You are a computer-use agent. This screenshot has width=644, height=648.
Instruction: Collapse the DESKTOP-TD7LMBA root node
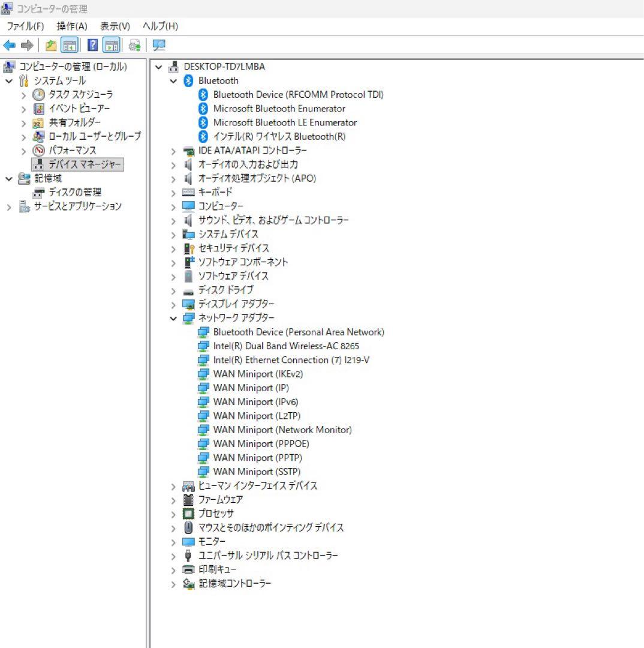click(159, 67)
